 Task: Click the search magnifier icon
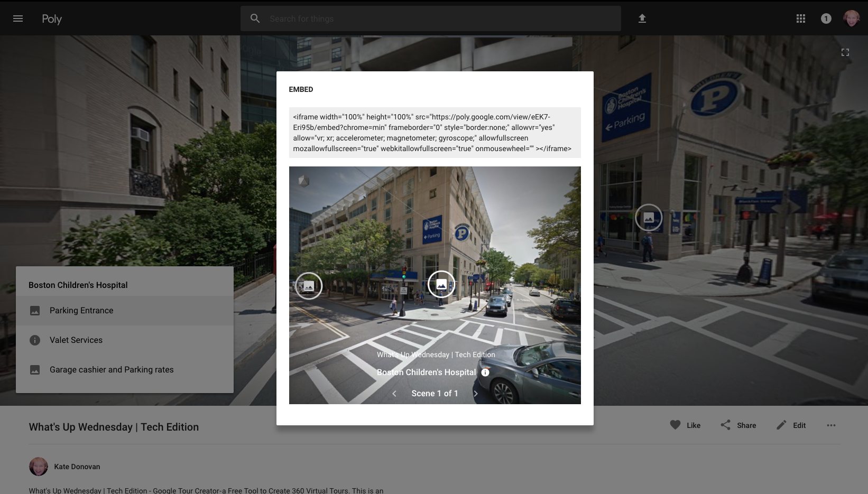pyautogui.click(x=255, y=18)
